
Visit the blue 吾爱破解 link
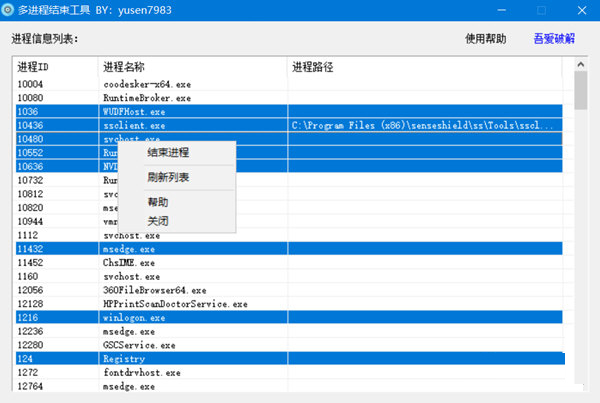553,39
